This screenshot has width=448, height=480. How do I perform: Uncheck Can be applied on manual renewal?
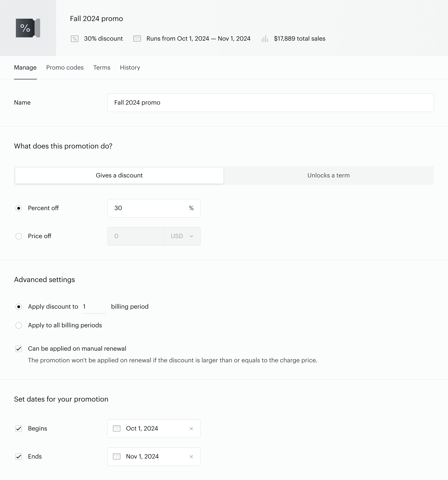tap(19, 349)
